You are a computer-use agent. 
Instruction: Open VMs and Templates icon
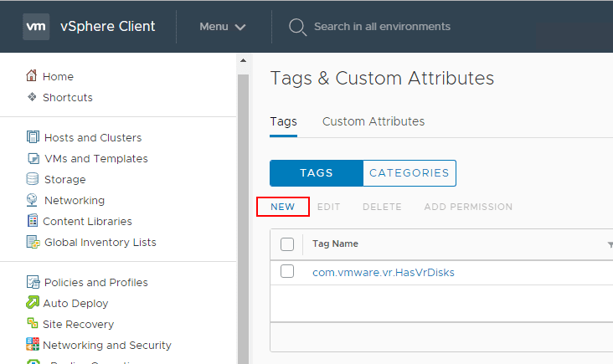tap(33, 158)
